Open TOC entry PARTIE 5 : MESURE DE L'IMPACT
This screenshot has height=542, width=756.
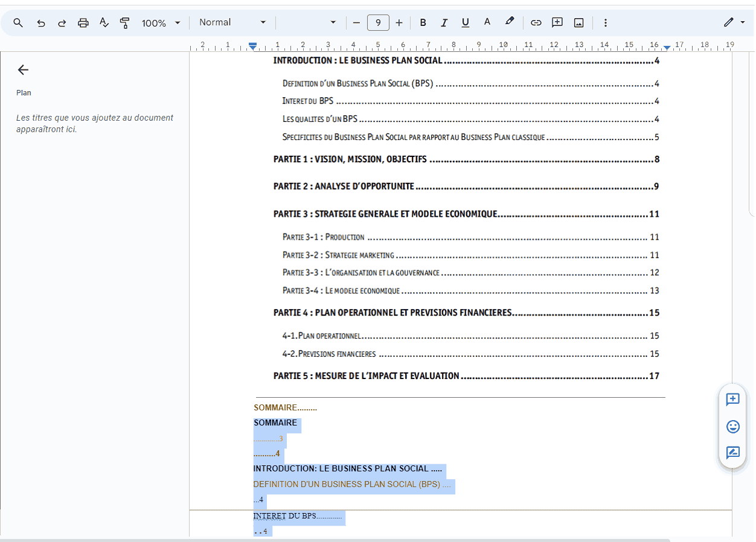pos(466,376)
